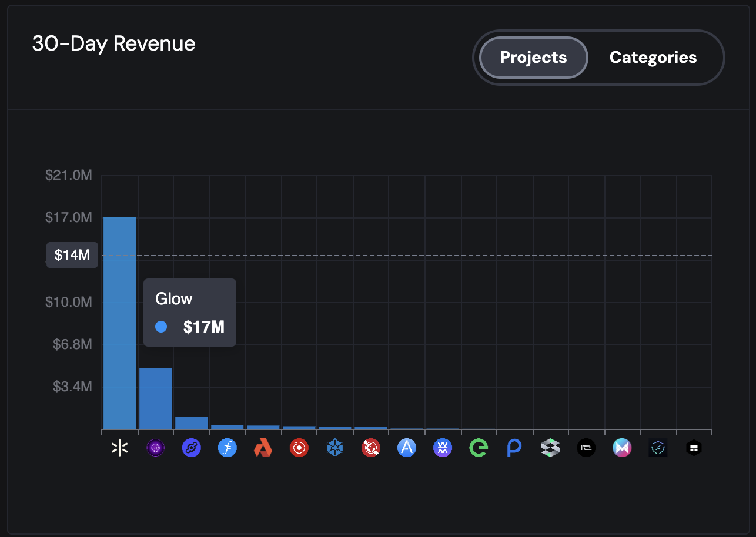Click the gray layered cube project icon
Image resolution: width=756 pixels, height=537 pixels.
(550, 449)
